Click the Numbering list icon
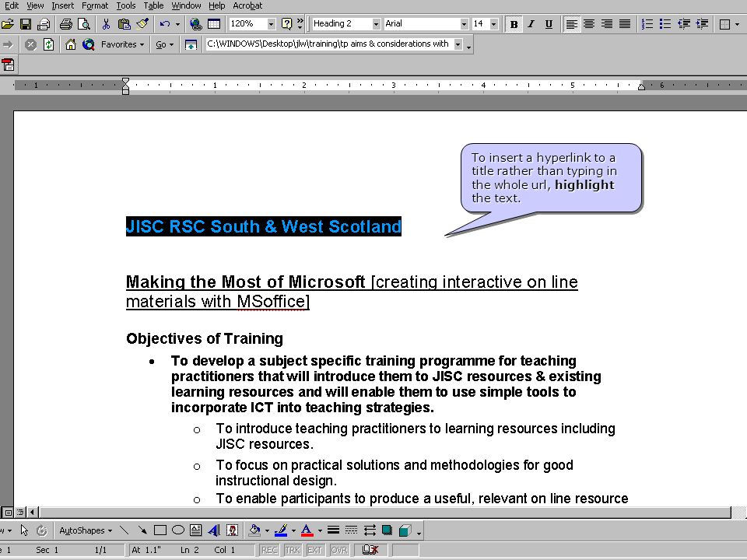Image resolution: width=747 pixels, height=560 pixels. (x=647, y=24)
